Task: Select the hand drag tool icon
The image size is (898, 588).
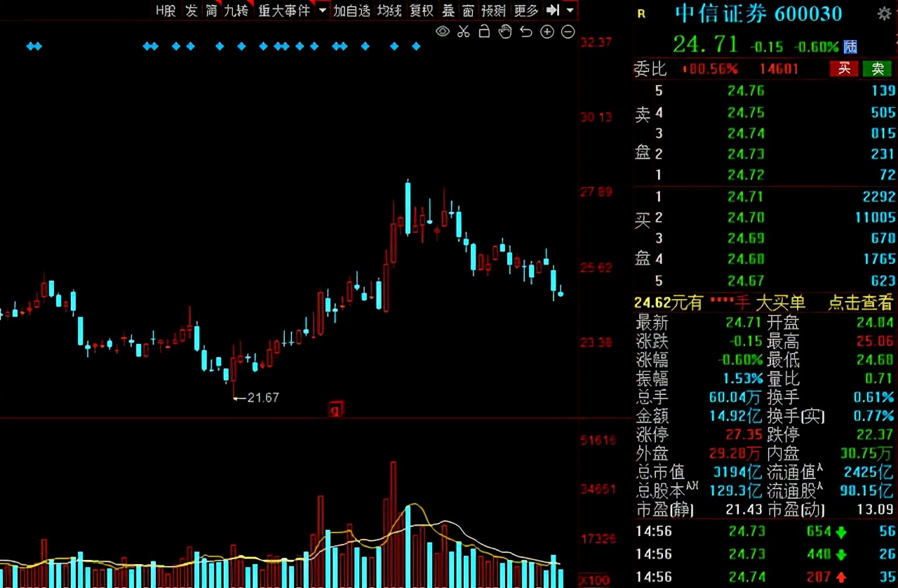Action: point(504,32)
